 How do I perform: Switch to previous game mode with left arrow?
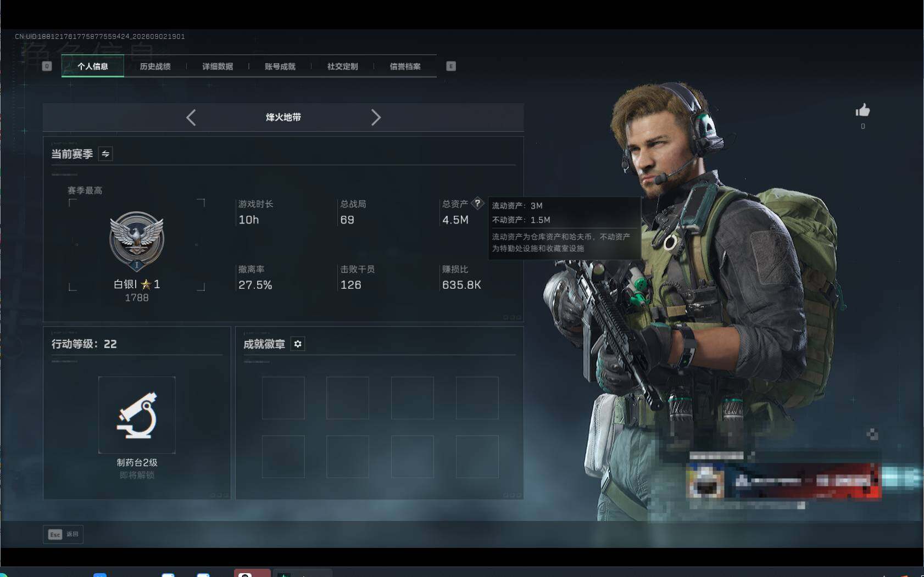191,117
